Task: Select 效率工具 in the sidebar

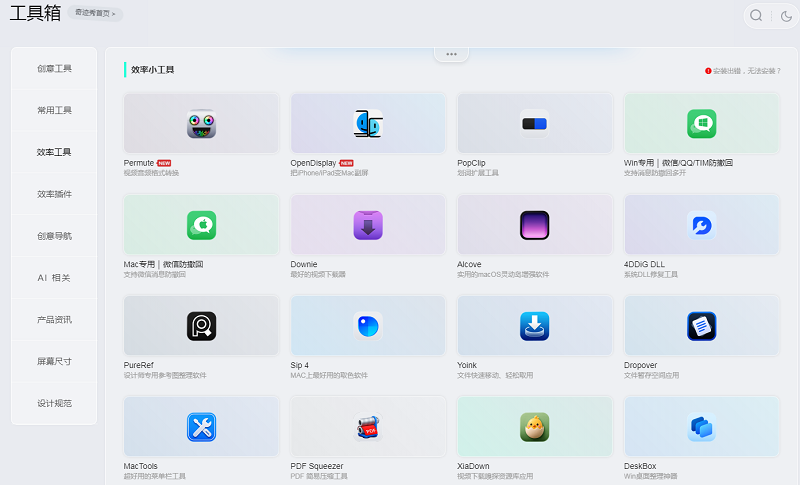Action: 54,152
